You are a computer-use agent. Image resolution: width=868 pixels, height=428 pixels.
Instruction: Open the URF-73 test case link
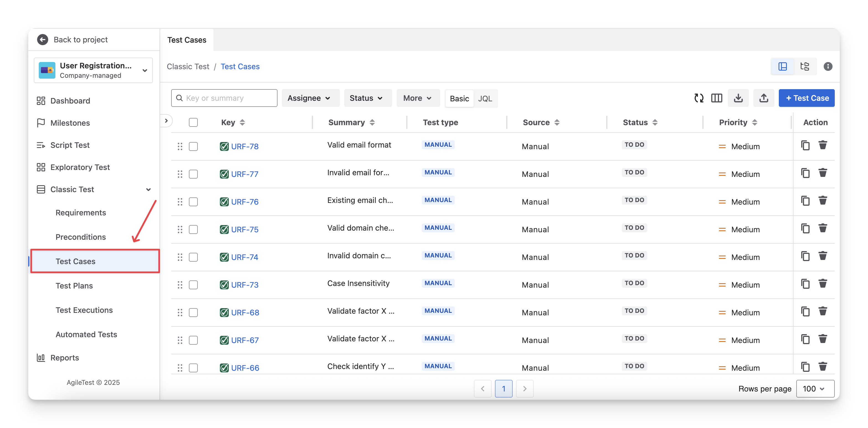245,285
